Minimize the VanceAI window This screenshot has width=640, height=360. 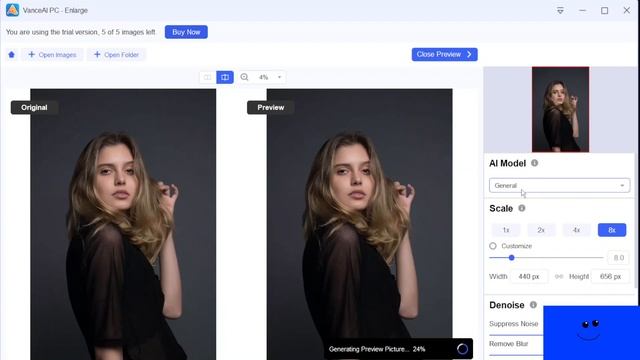582,11
